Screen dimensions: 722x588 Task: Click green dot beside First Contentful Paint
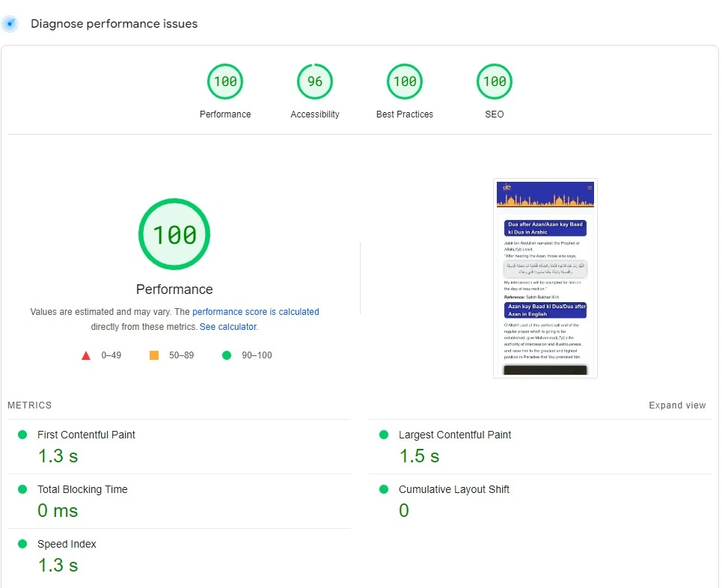coord(22,435)
